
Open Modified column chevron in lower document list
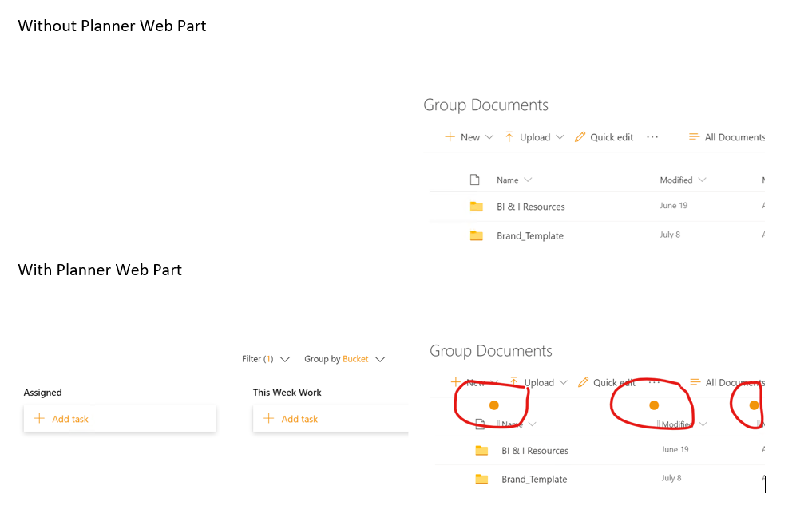coord(703,424)
